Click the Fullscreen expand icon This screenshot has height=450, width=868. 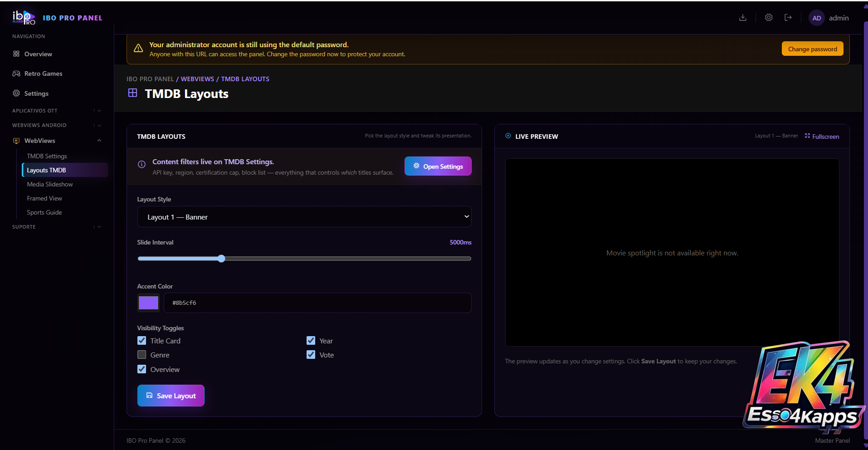pyautogui.click(x=807, y=136)
